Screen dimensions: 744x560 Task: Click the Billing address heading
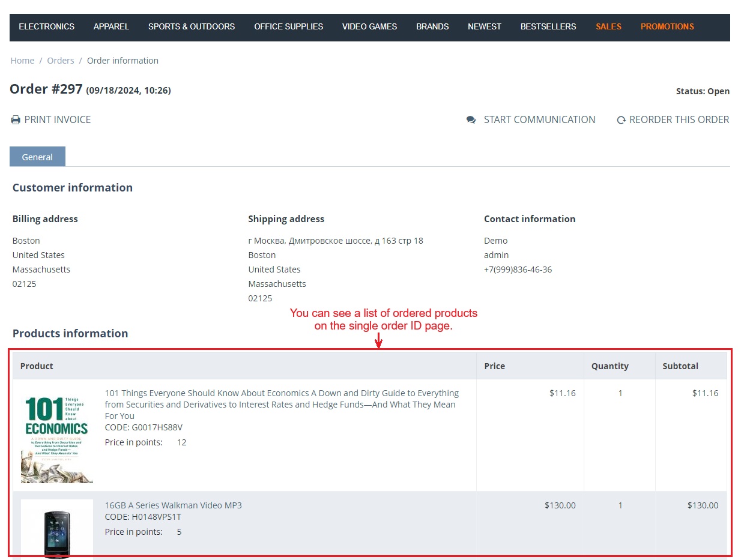click(45, 219)
